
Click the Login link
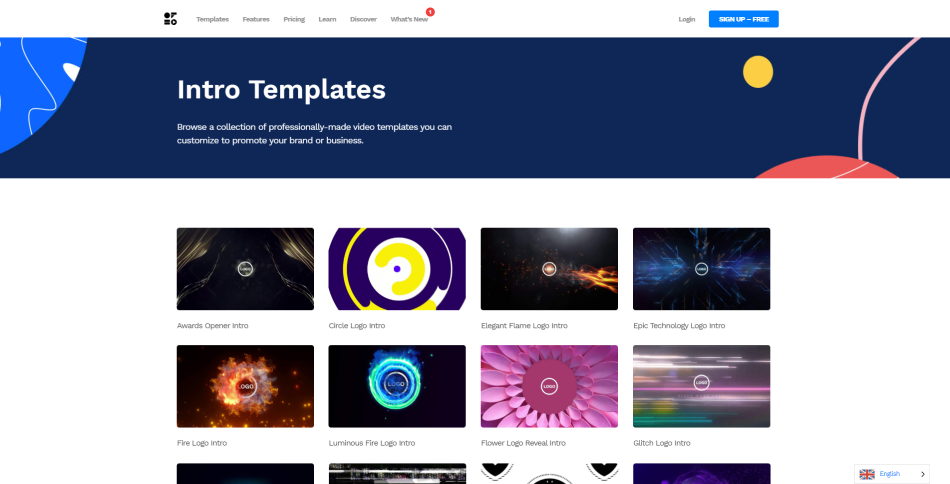click(x=686, y=19)
